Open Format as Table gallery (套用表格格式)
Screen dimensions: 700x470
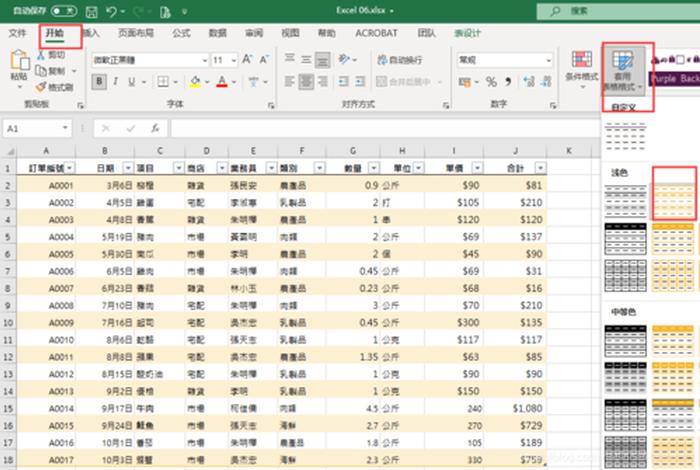click(623, 71)
